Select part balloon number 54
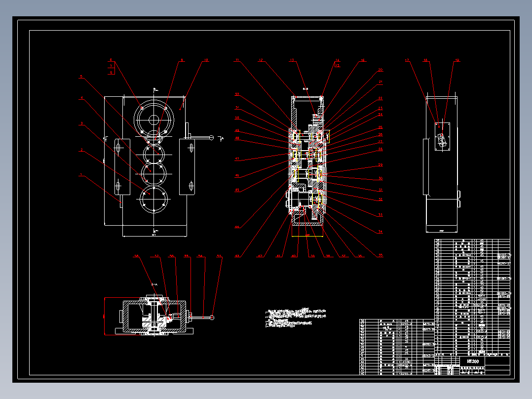This screenshot has height=399, width=532. pos(200,256)
